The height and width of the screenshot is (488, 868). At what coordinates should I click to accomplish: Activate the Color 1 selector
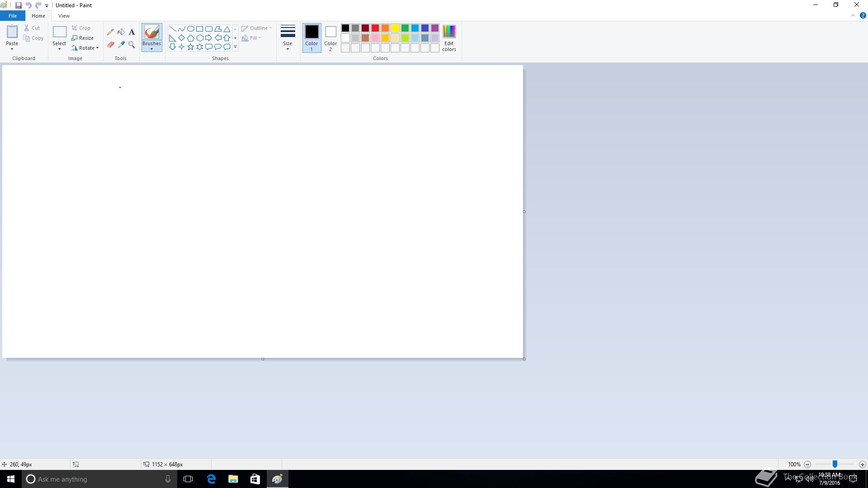tap(311, 38)
